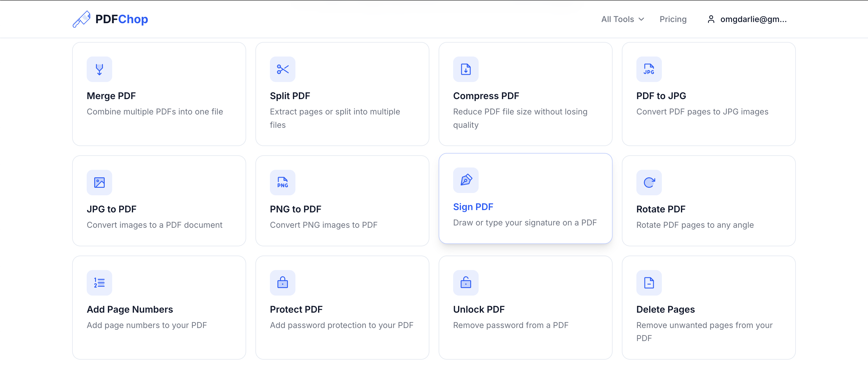Click the PDFChop cleaver logo
This screenshot has height=368, width=868.
point(82,19)
